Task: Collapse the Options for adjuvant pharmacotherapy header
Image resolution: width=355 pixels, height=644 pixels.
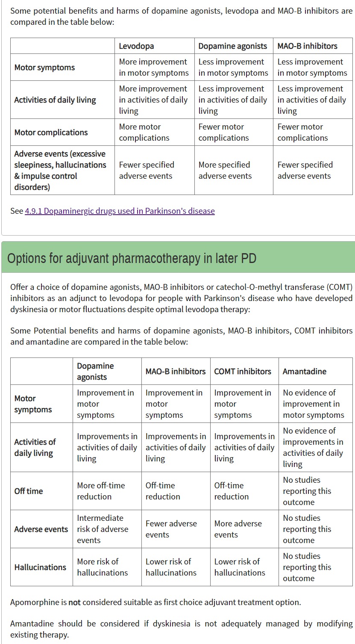Action: point(132,258)
